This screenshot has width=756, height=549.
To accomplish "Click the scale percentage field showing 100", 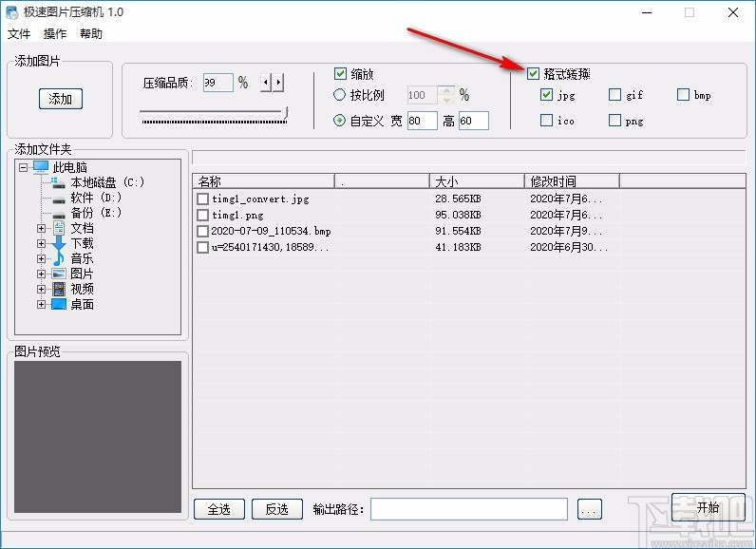I will (423, 95).
